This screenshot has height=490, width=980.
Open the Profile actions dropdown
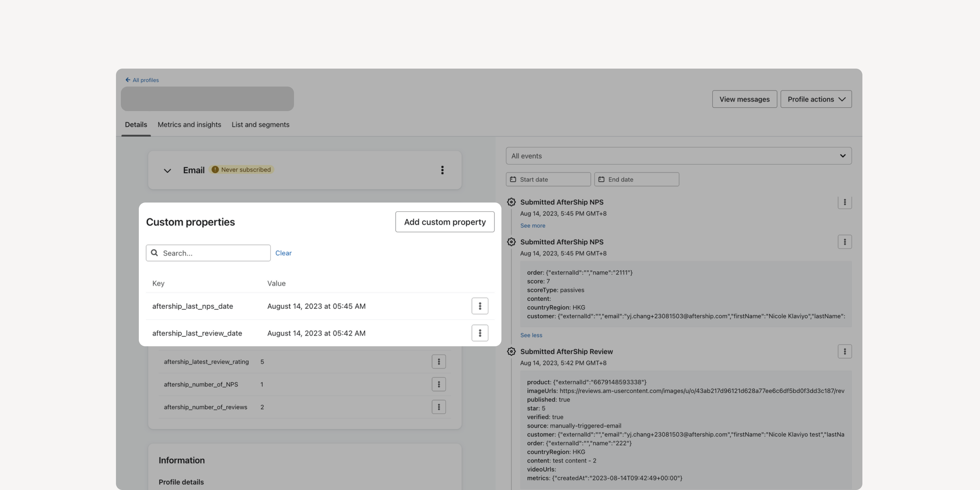(816, 99)
